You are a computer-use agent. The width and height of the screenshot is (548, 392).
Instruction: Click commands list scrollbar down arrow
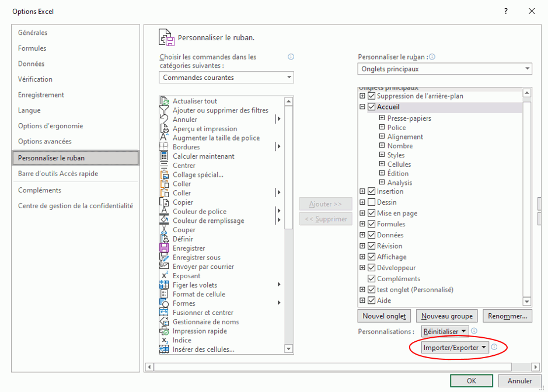[x=288, y=348]
